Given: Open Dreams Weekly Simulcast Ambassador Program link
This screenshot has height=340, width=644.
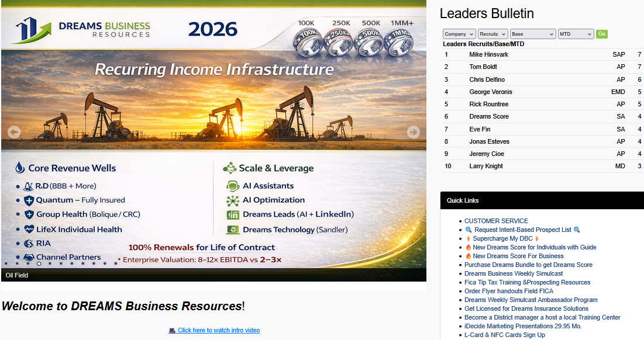Looking at the screenshot, I should pos(531,300).
